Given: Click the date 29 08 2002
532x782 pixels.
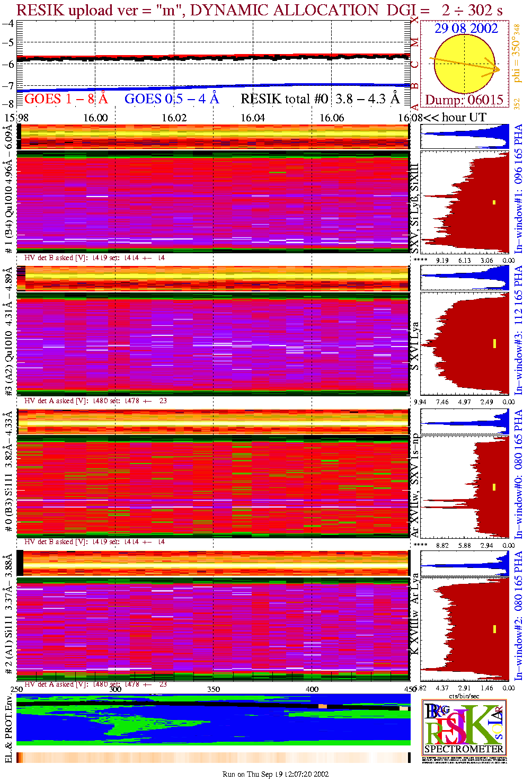Looking at the screenshot, I should click(x=466, y=29).
